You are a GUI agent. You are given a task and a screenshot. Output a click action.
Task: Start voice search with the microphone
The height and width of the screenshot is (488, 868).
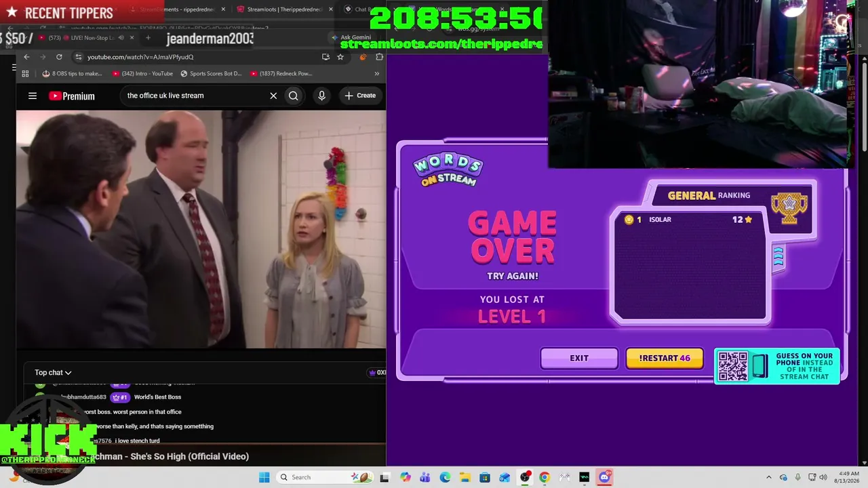tap(322, 96)
